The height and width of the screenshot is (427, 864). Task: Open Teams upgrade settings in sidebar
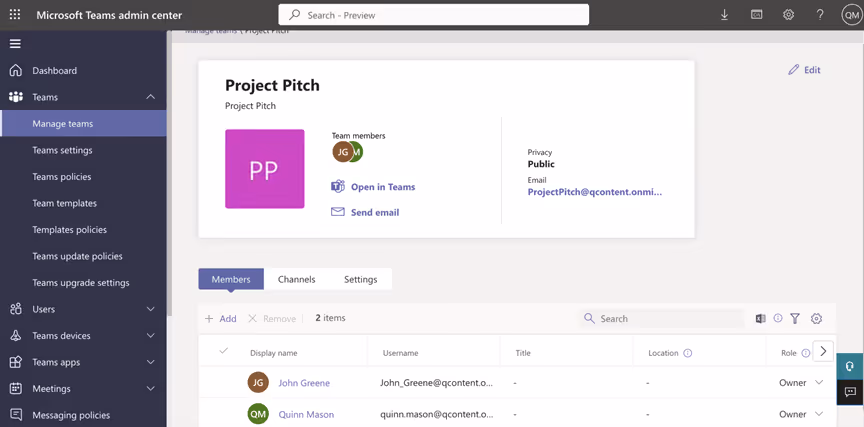(83, 282)
